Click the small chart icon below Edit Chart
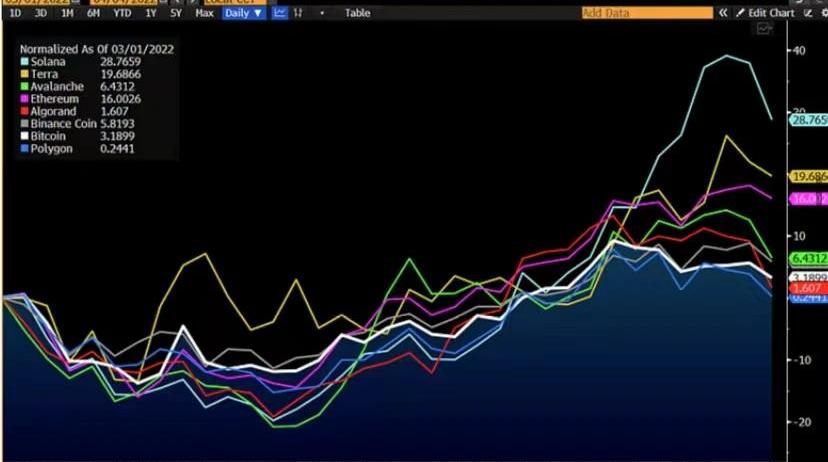The width and height of the screenshot is (828, 462). 765,30
